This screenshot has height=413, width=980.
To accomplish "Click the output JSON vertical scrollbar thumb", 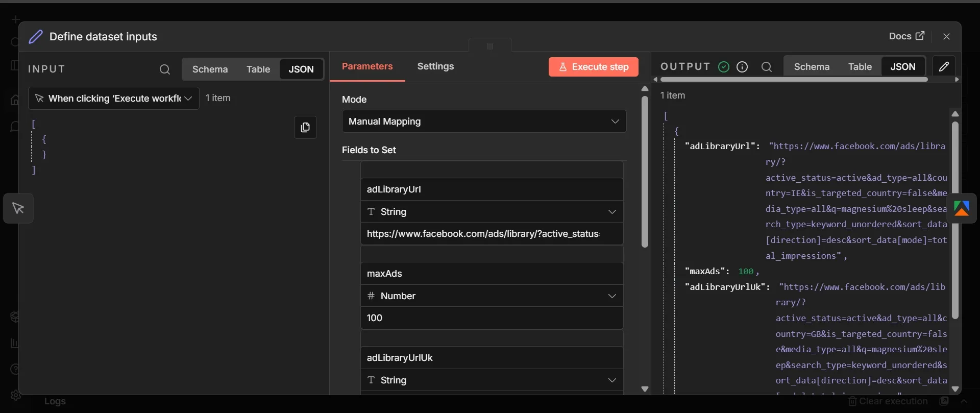I will click(955, 220).
